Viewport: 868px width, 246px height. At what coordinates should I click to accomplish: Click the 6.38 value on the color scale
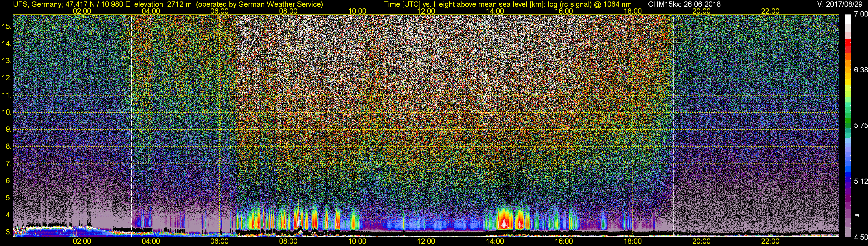(861, 70)
